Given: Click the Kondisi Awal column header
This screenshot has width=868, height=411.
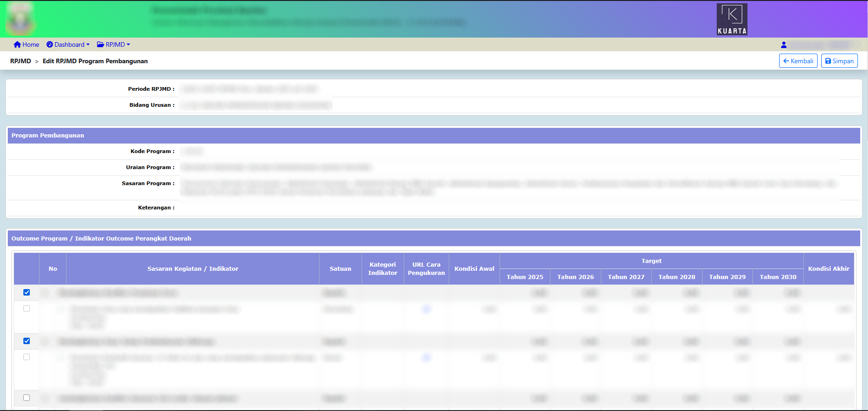Looking at the screenshot, I should tap(474, 269).
